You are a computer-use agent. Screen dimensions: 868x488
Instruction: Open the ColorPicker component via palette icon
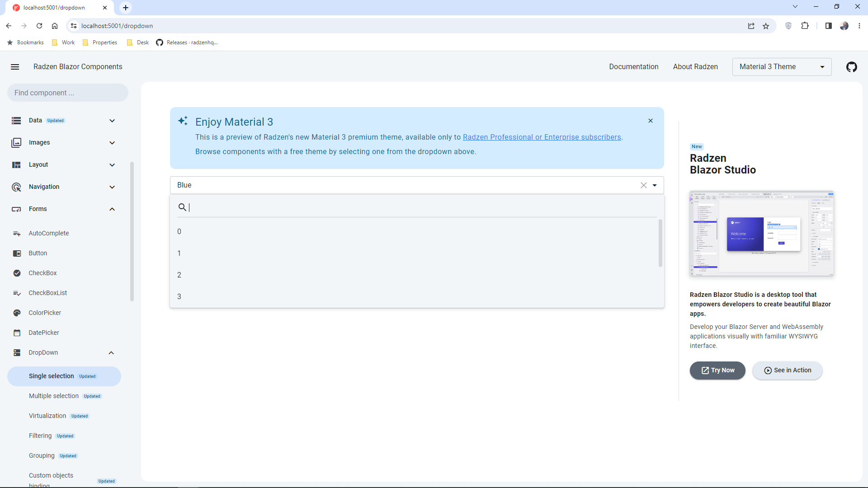(17, 313)
